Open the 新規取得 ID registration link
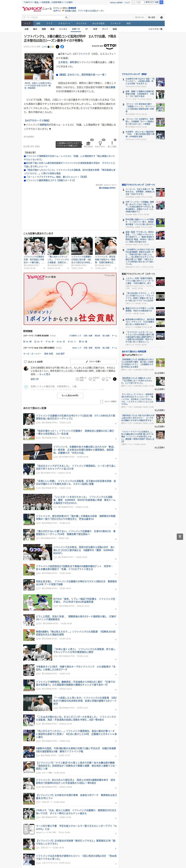The image size is (186, 868). [72, 8]
